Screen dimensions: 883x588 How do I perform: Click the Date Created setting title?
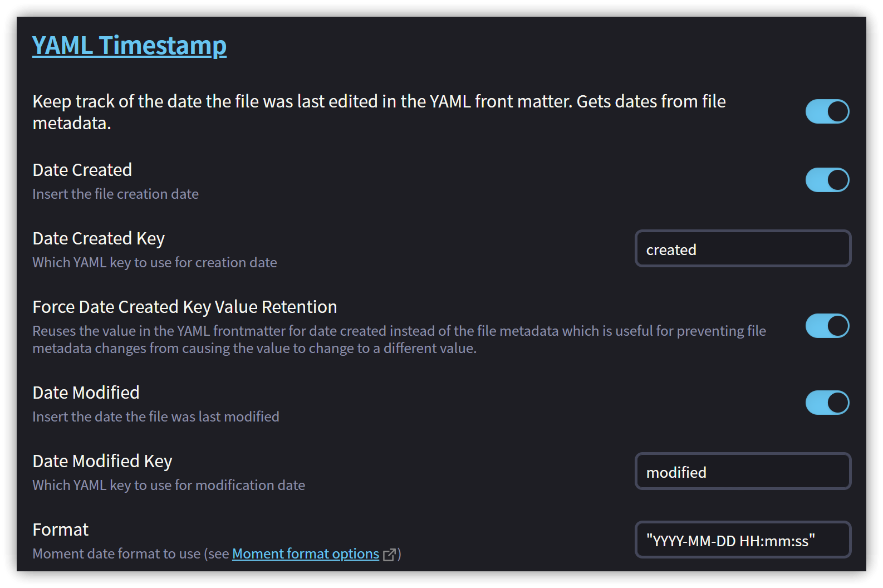[82, 170]
